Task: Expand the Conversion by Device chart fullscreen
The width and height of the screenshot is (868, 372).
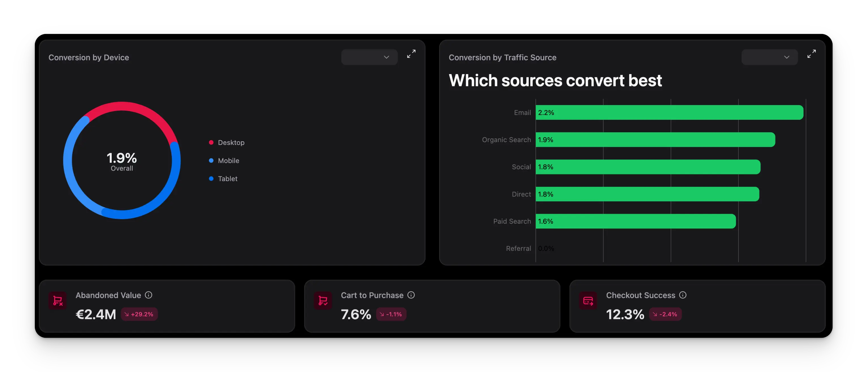Action: tap(411, 53)
